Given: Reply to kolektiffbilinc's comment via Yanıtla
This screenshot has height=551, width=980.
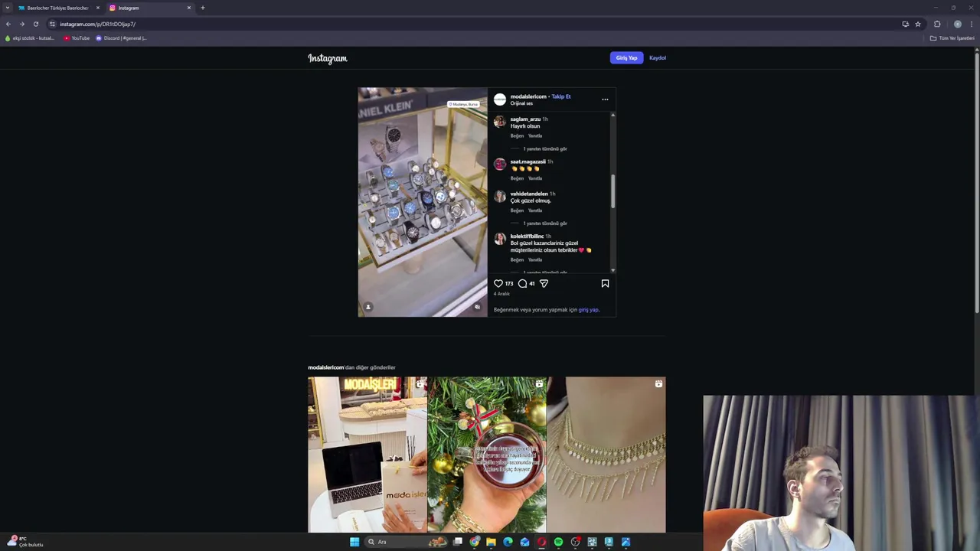Looking at the screenshot, I should 535,259.
